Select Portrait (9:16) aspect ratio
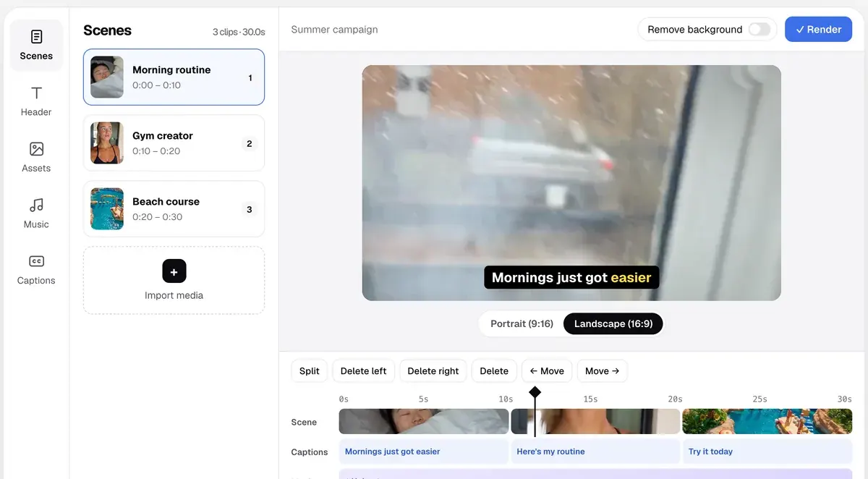 click(x=522, y=323)
